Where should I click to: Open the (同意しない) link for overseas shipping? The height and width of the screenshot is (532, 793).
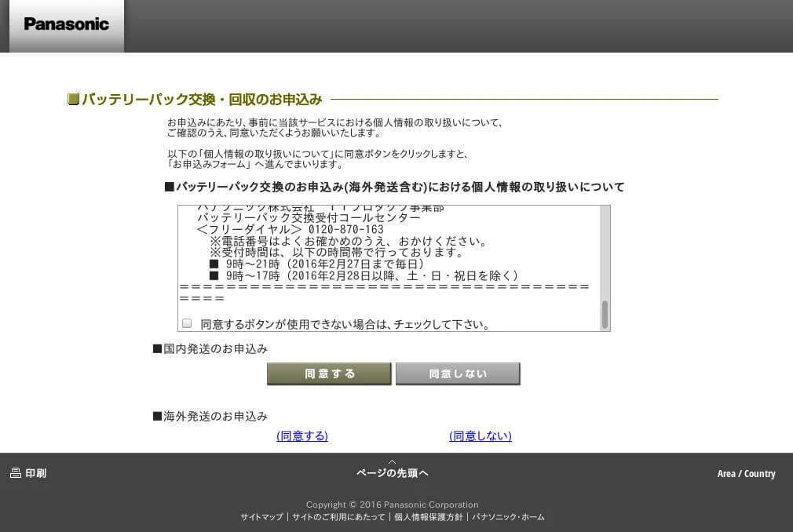[480, 435]
